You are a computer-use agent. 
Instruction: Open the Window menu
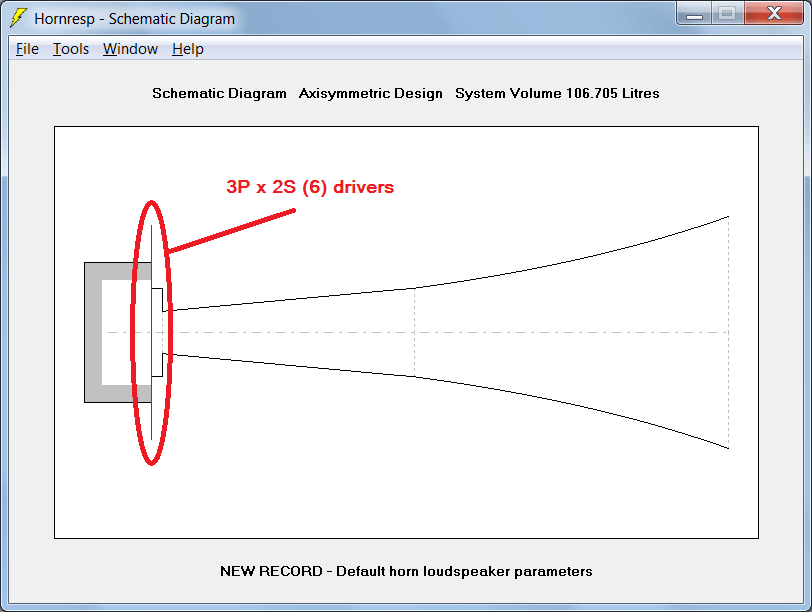pos(130,49)
